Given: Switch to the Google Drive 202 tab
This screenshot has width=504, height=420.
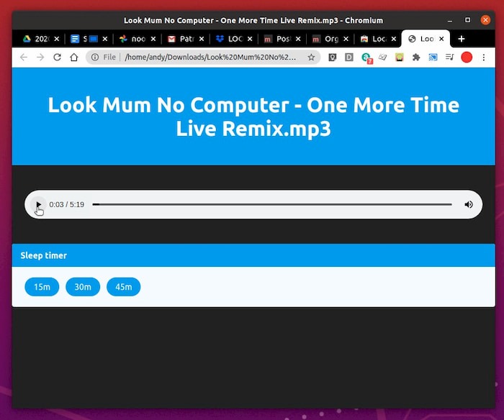Looking at the screenshot, I should 36,39.
